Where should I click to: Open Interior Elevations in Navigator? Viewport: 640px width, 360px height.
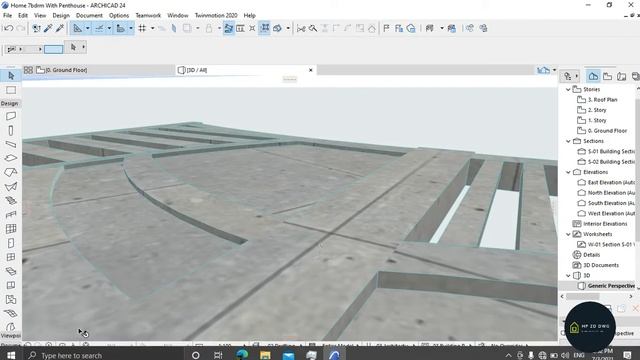(x=605, y=224)
